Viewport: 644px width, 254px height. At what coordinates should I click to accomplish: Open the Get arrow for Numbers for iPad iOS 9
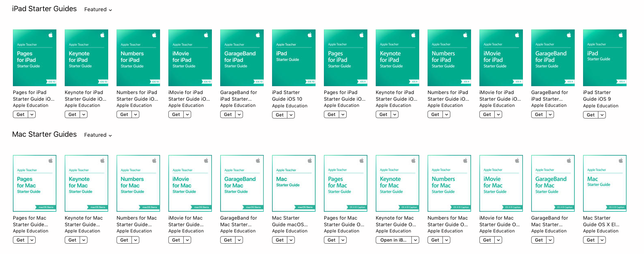(x=447, y=114)
